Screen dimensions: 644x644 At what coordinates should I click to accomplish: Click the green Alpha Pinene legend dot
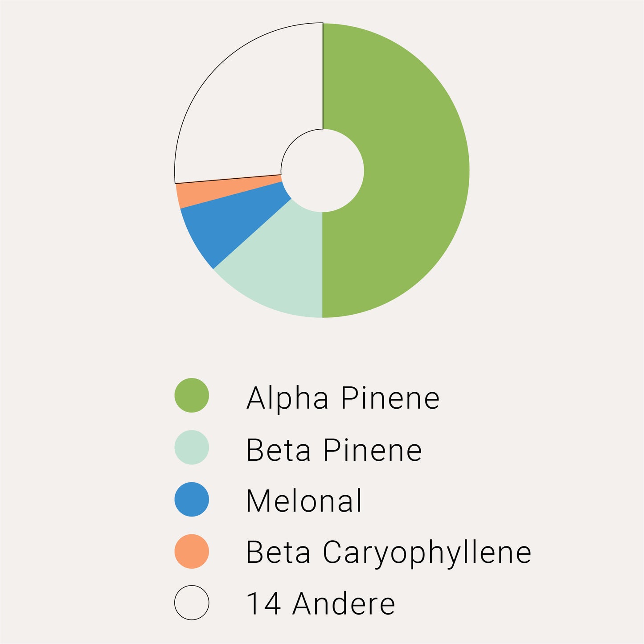coord(192,395)
